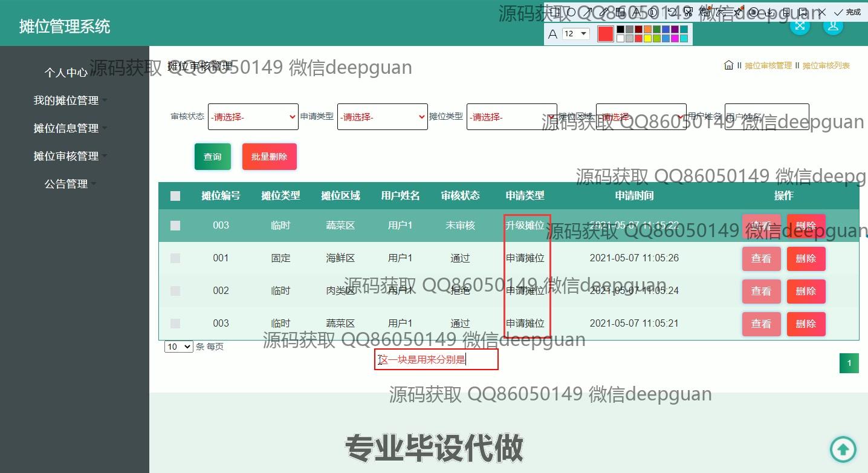The width and height of the screenshot is (868, 473).
Task: Check the row checkbox for stall 001
Action: point(175,258)
